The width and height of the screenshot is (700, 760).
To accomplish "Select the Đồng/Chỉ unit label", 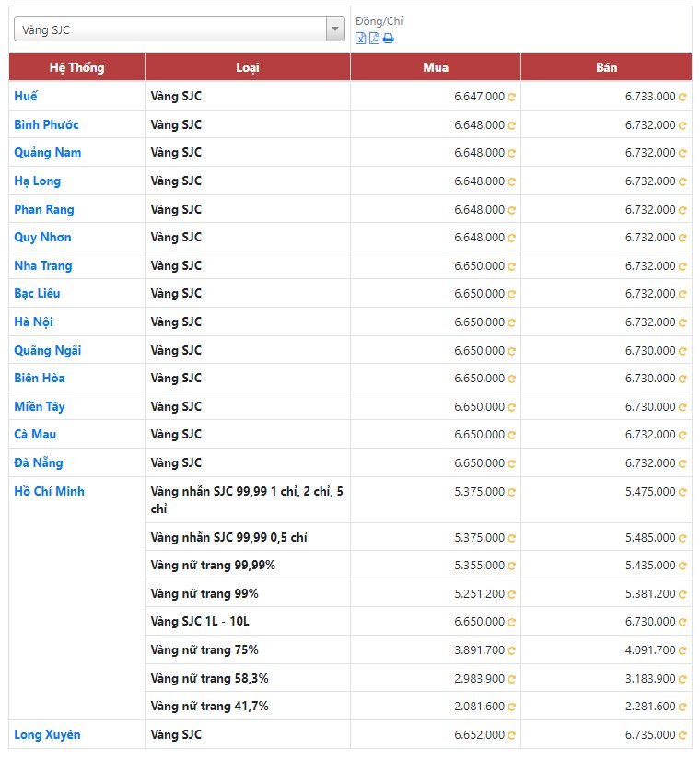I will click(x=379, y=21).
